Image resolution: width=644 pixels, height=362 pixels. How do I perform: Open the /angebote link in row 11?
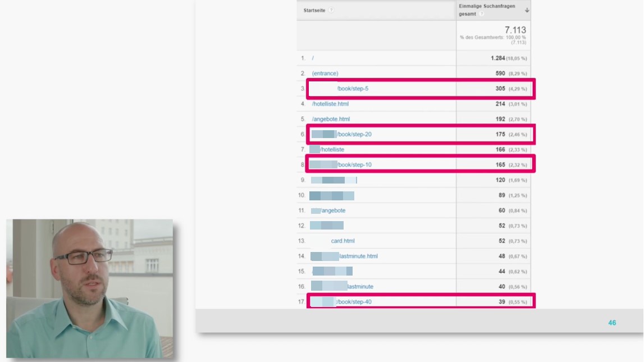click(333, 210)
